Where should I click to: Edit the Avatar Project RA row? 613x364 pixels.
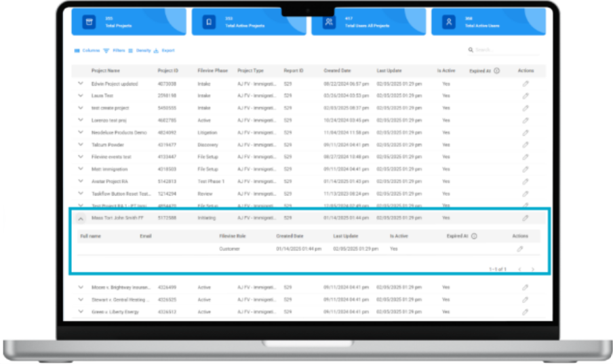click(526, 182)
